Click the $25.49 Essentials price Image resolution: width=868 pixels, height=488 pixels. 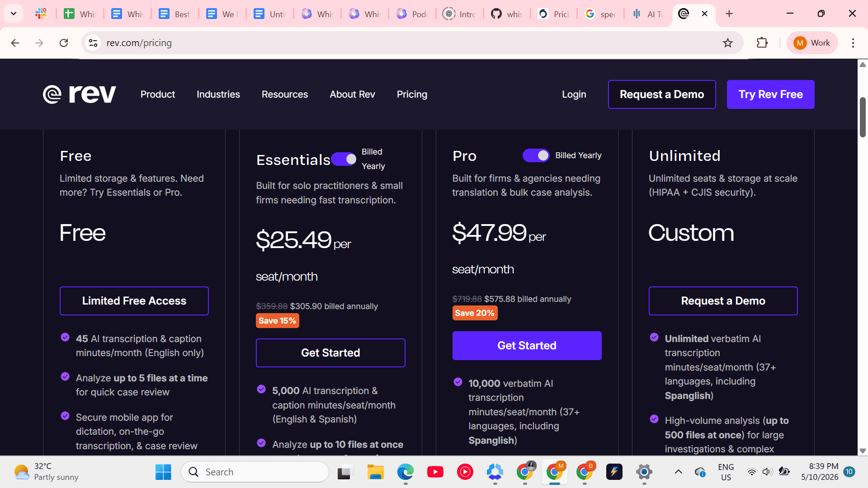(294, 239)
